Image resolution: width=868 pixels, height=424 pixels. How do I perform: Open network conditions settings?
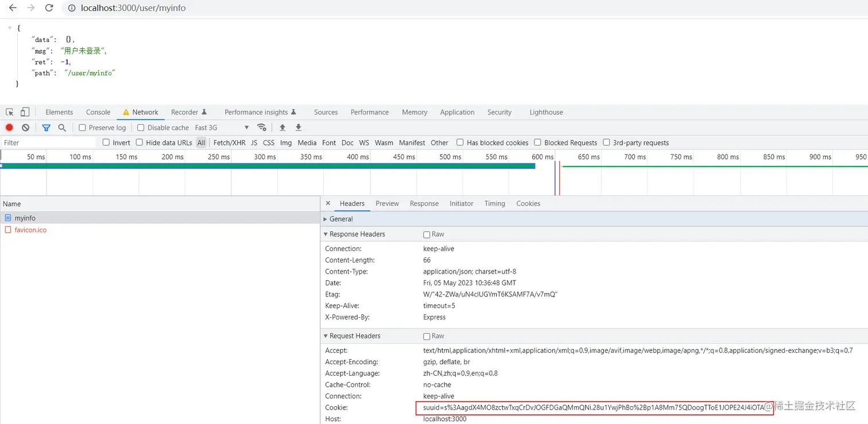coord(262,128)
